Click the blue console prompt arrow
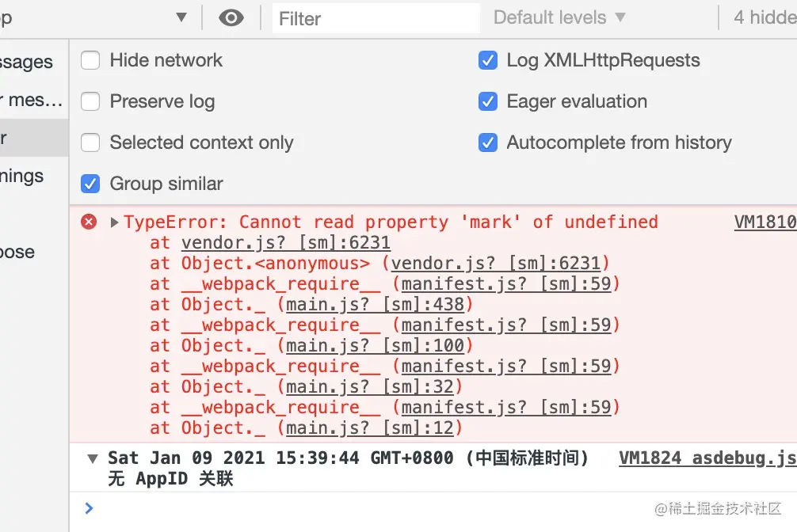 (89, 508)
